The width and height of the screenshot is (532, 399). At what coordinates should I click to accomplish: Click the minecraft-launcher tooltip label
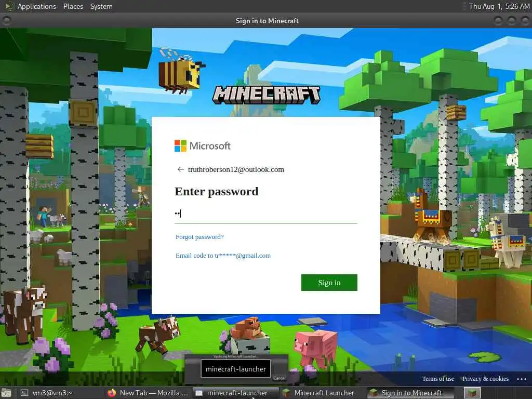click(x=236, y=369)
